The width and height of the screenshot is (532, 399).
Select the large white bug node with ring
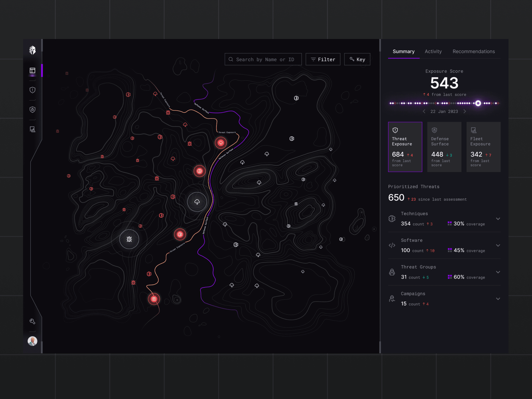pyautogui.click(x=129, y=239)
